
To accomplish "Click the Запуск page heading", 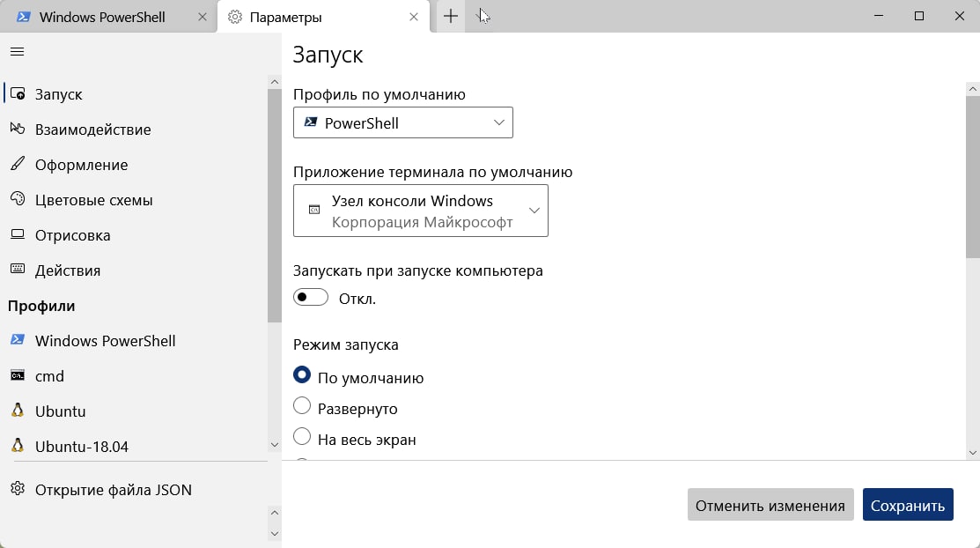I will point(328,55).
